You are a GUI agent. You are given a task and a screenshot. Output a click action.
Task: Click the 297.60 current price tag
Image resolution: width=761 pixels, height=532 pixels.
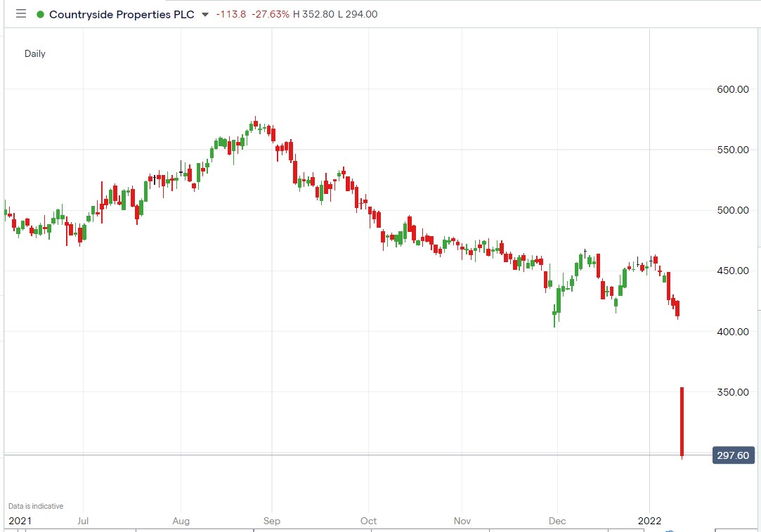pos(733,455)
